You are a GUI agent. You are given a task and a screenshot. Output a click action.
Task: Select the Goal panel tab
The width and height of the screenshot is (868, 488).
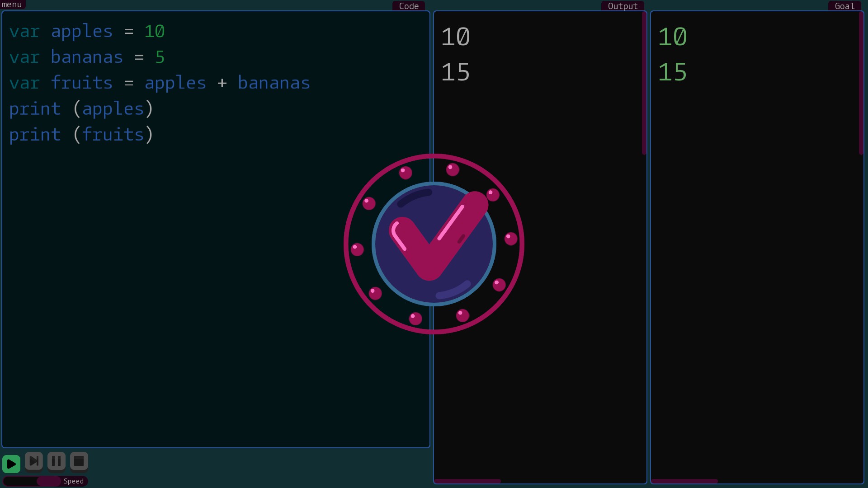click(844, 6)
